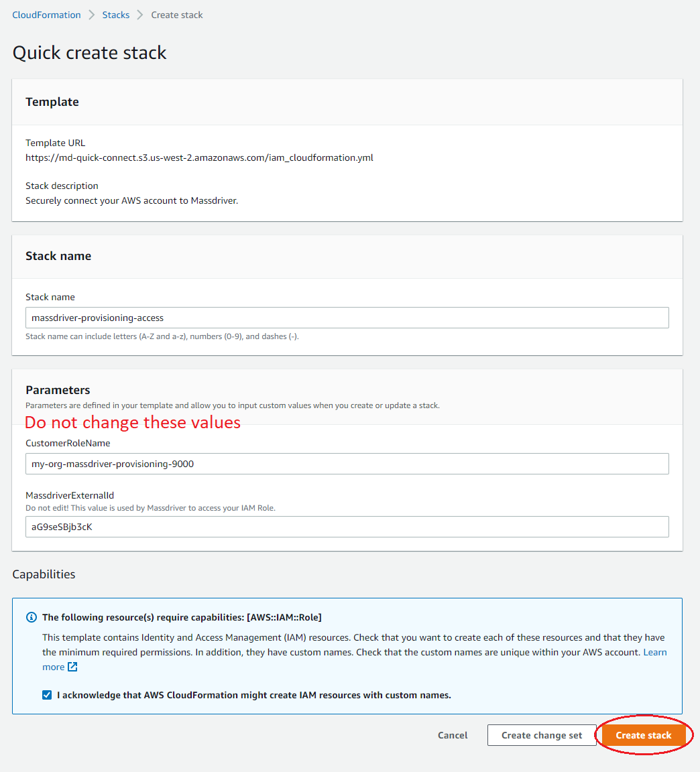
Task: Click the info icon in Capabilities box
Action: [x=31, y=617]
